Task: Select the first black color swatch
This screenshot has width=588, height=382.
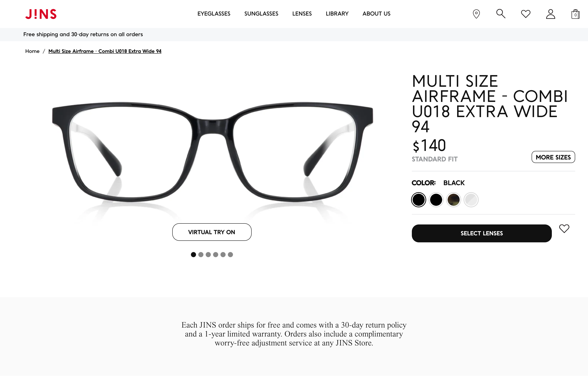Action: tap(418, 200)
